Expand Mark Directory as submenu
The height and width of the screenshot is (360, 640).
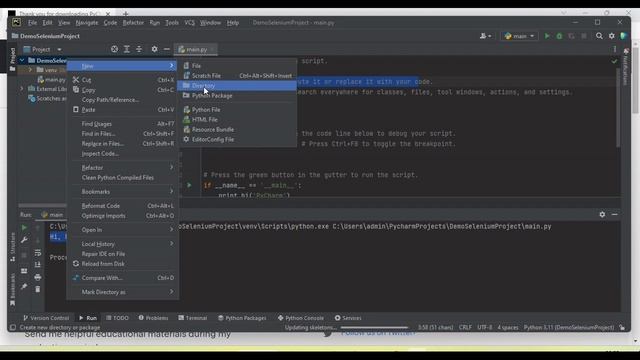coord(123,292)
